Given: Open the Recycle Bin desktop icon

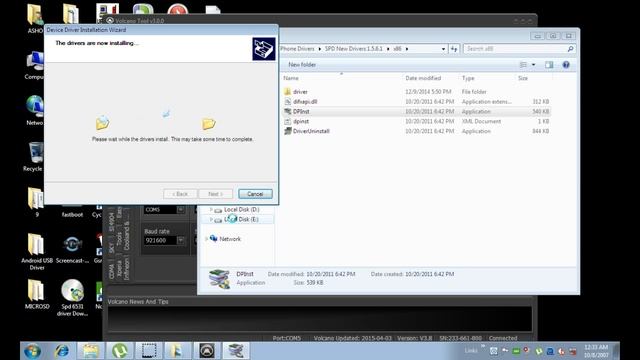Looking at the screenshot, I should [x=35, y=157].
